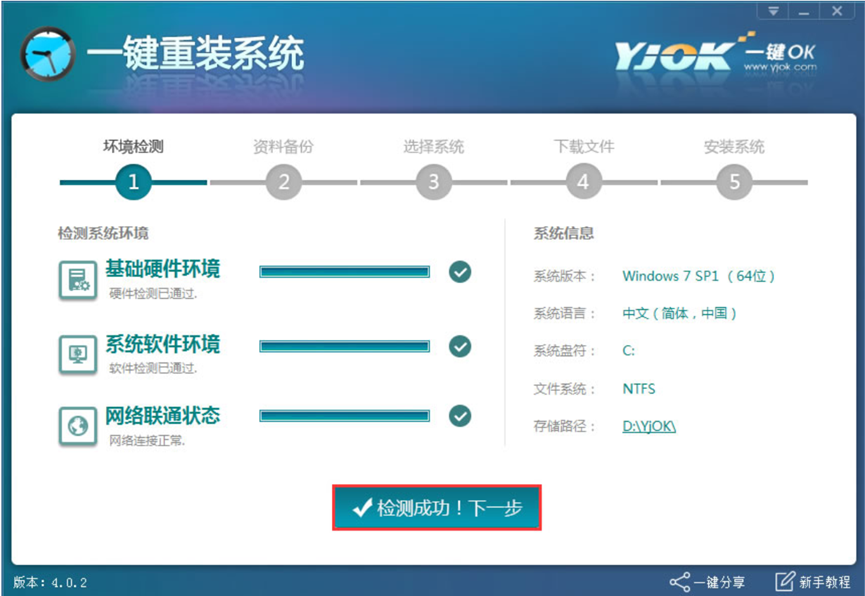Click the 系统版本 label
The width and height of the screenshot is (865, 596).
[564, 276]
